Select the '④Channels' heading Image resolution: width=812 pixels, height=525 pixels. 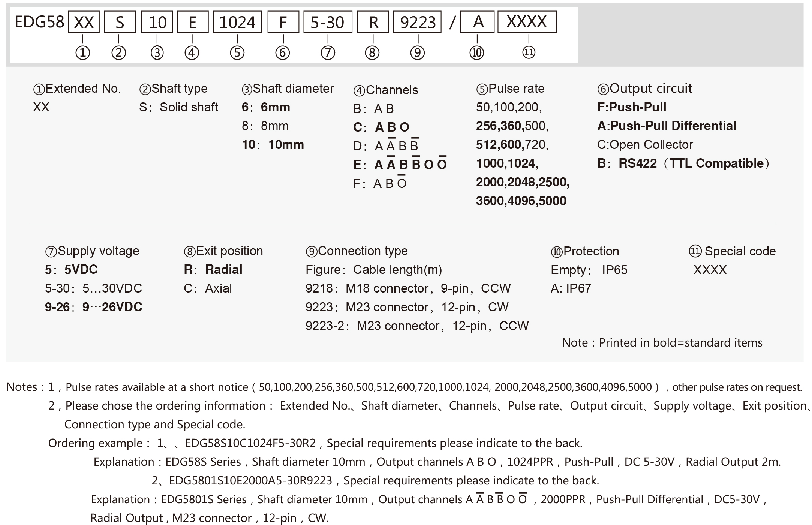click(386, 90)
